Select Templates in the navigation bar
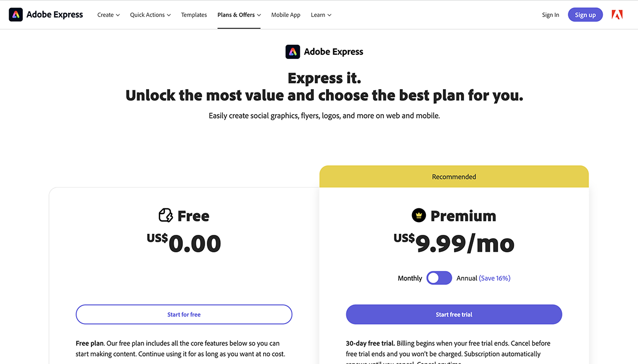The width and height of the screenshot is (638, 364). pos(194,14)
